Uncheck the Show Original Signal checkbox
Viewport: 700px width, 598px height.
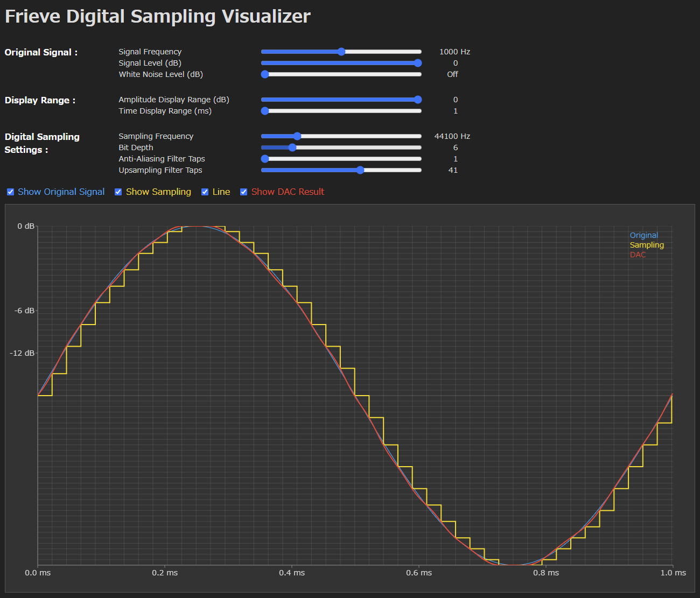[x=10, y=192]
